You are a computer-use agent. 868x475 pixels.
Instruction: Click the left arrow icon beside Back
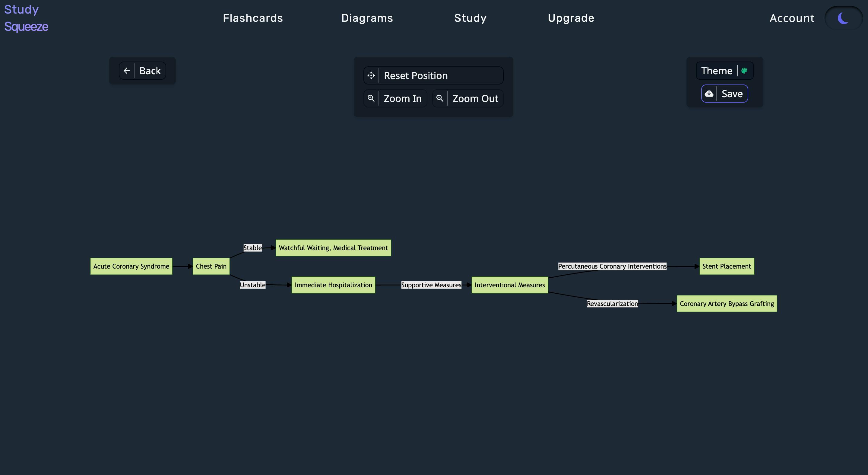click(127, 71)
